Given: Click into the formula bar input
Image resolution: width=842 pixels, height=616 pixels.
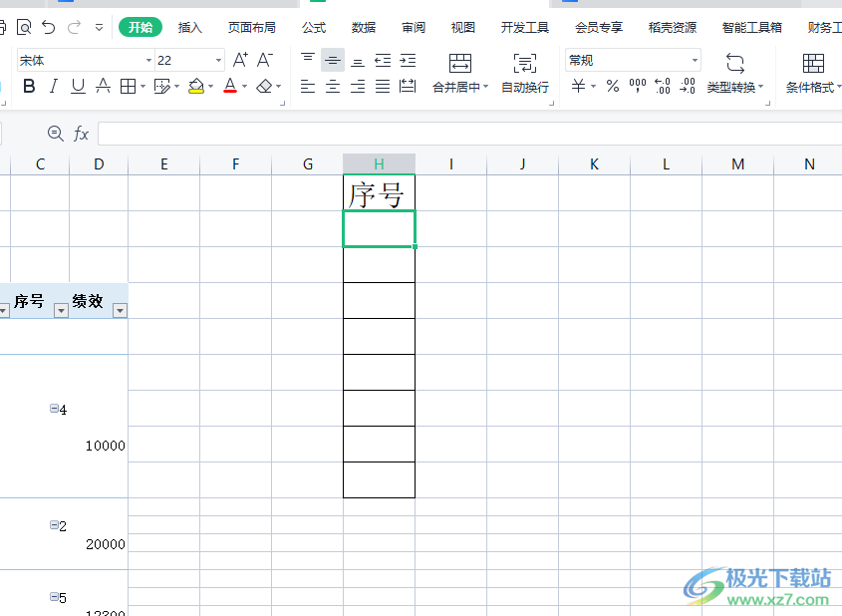Looking at the screenshot, I should [x=470, y=134].
